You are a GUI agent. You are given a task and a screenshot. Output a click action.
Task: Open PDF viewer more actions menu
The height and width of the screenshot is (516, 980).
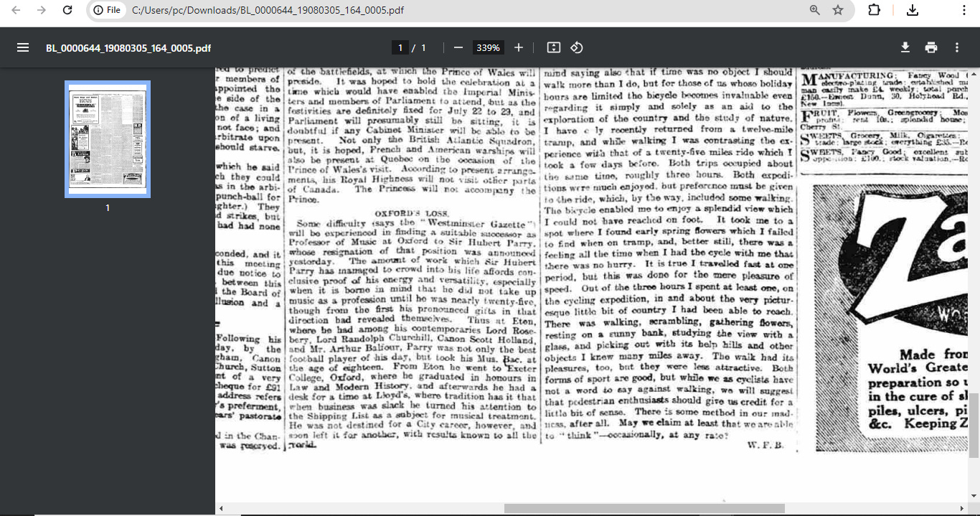coord(957,47)
